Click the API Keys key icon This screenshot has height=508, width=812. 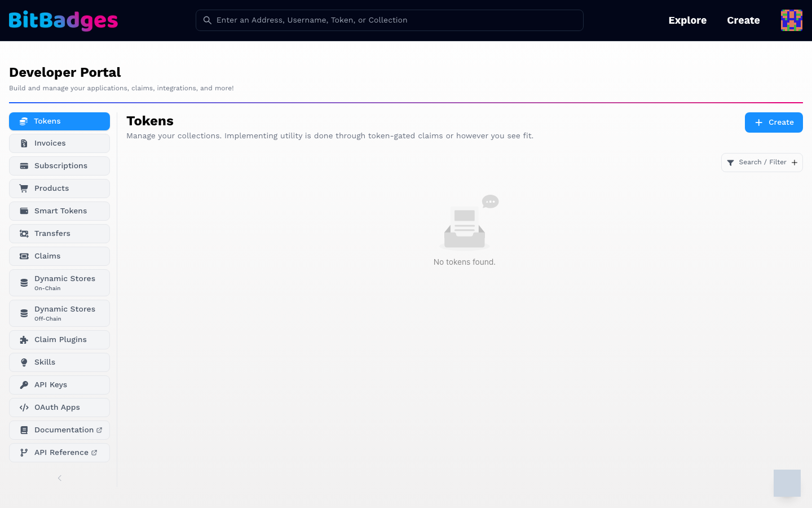click(x=24, y=385)
